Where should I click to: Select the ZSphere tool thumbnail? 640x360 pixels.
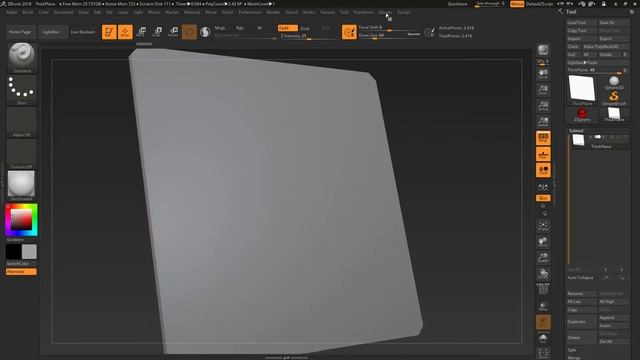[x=582, y=115]
